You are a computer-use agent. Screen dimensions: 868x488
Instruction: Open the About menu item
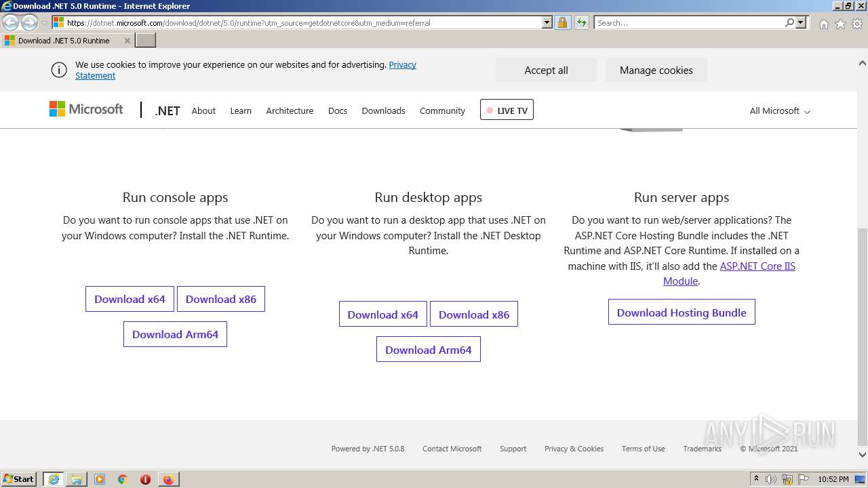[x=203, y=110]
